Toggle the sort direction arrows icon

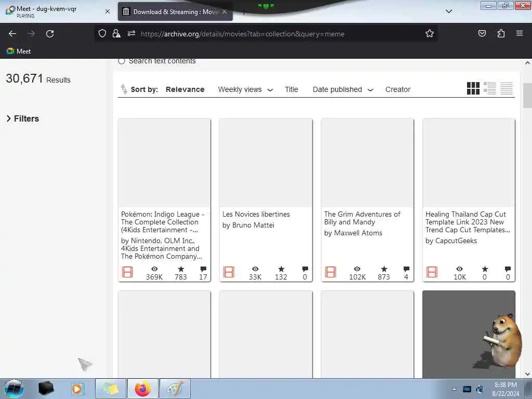click(x=124, y=89)
